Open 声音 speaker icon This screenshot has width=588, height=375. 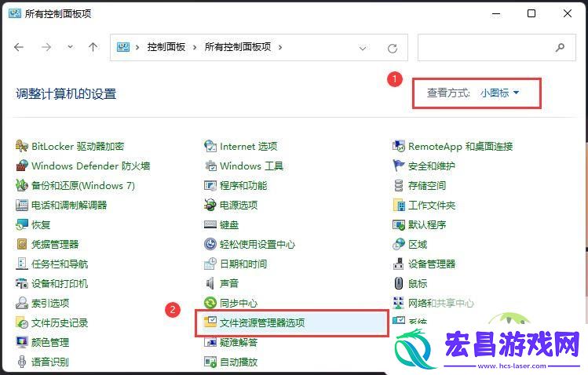(x=210, y=283)
